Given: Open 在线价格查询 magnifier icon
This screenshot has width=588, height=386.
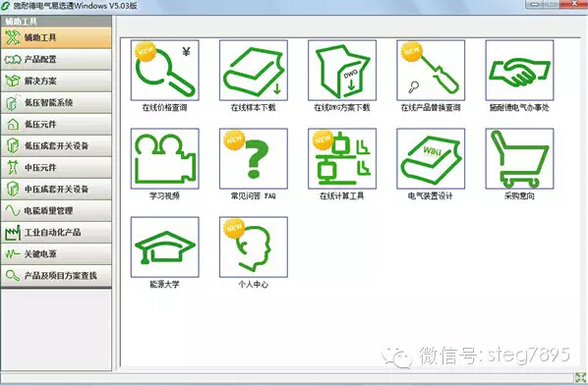Looking at the screenshot, I should 164,70.
